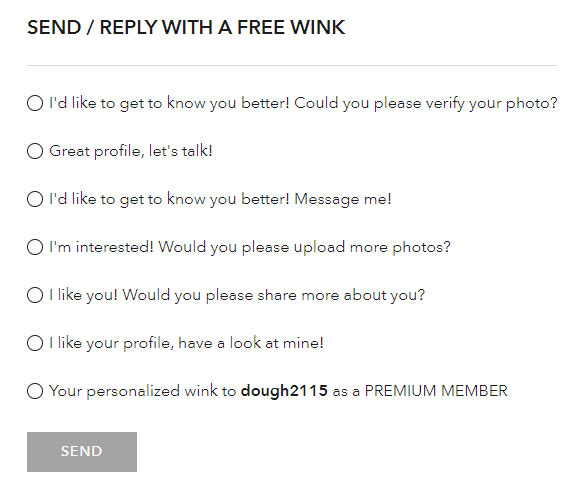Select the upload more photos radio button
Viewport: 575px width, 490px height.
pyautogui.click(x=35, y=247)
